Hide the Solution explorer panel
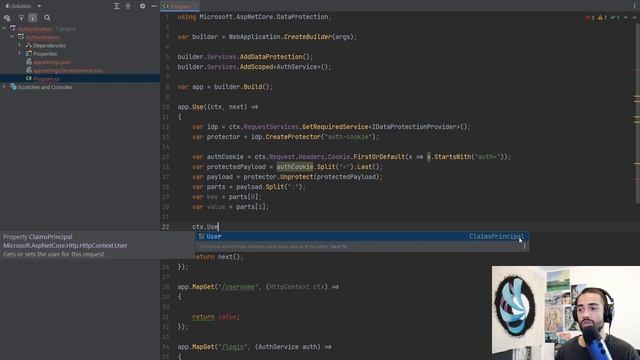The width and height of the screenshot is (640, 360). coord(153,6)
